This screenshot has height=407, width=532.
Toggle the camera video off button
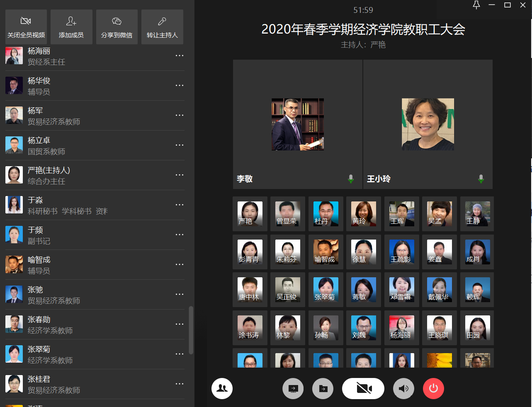coord(363,388)
